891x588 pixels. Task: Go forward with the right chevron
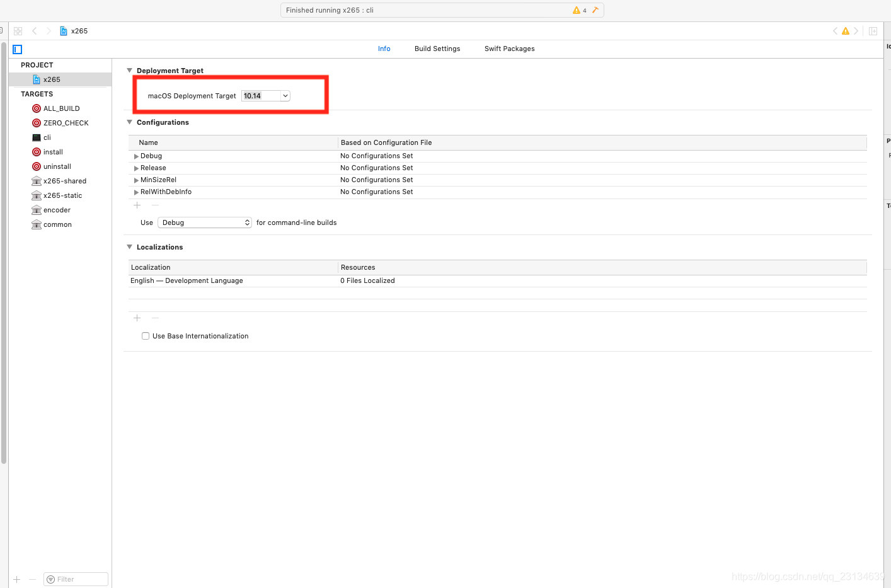click(49, 31)
